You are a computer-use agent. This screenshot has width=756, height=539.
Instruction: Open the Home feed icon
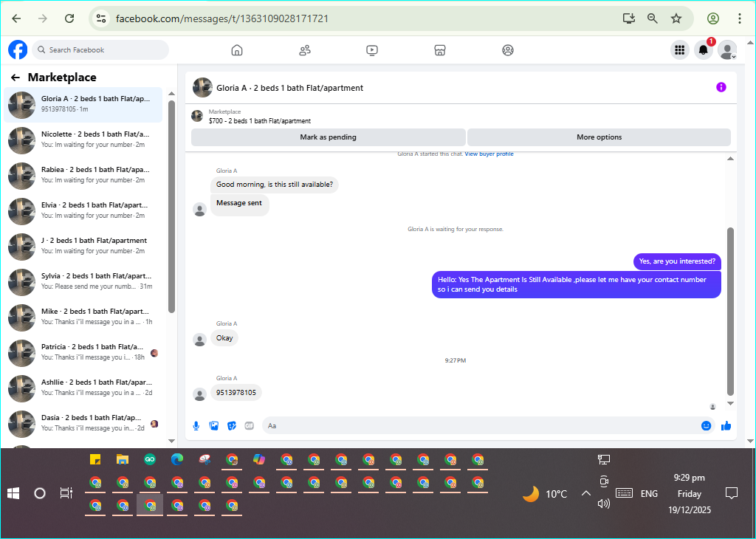click(x=237, y=50)
